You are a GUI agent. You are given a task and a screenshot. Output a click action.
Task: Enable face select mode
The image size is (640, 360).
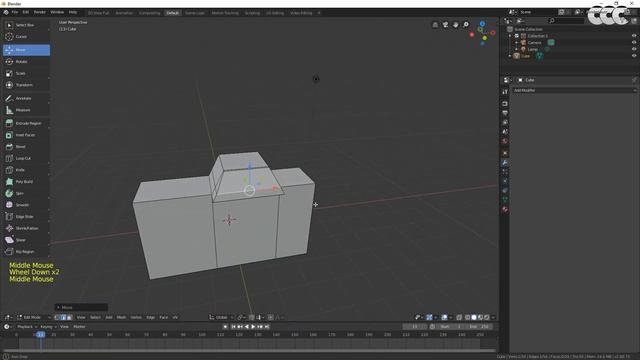[x=69, y=318]
